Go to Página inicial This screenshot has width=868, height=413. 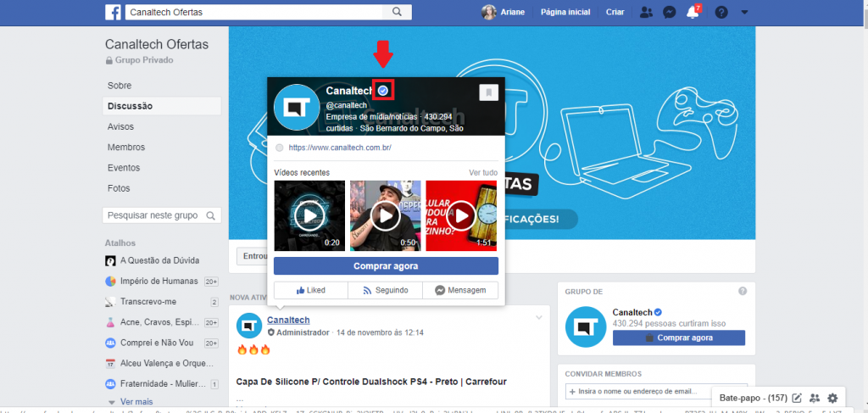coord(565,12)
